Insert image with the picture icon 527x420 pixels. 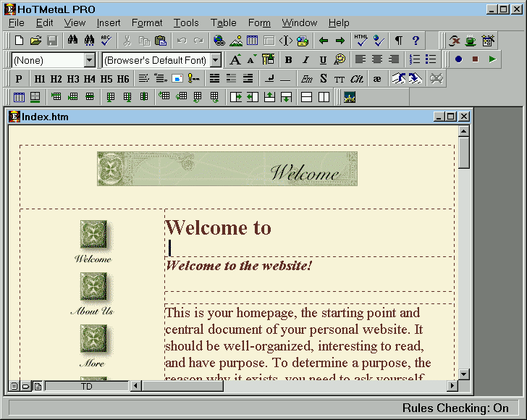point(236,41)
